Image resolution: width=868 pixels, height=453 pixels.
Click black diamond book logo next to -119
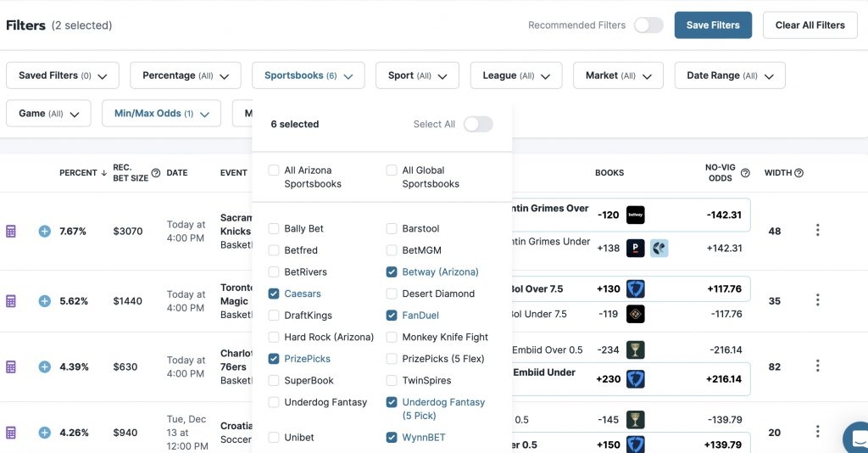(636, 314)
